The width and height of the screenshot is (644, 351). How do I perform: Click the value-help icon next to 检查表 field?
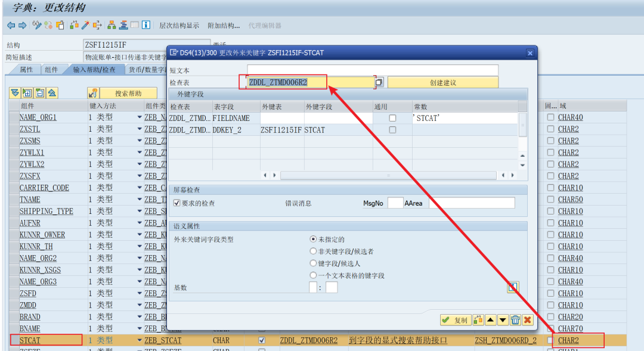[379, 82]
